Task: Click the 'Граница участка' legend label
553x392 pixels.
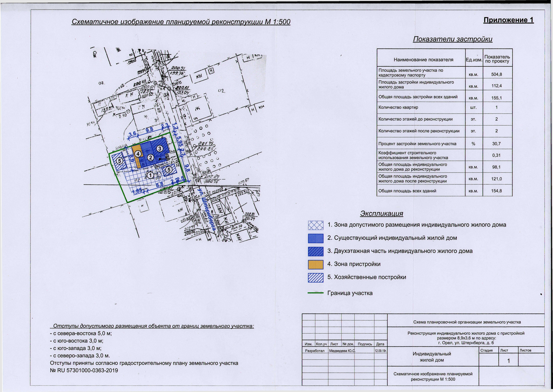Action: pos(350,293)
